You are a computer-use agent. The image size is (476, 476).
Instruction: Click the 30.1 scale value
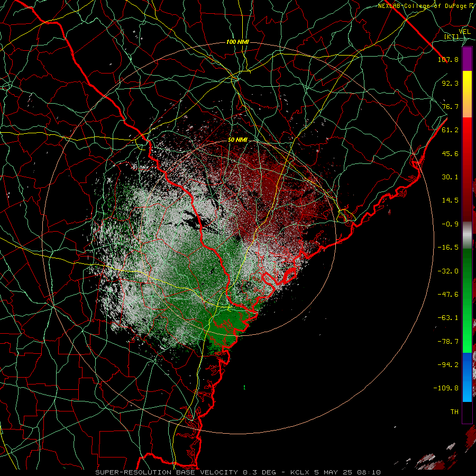click(450, 177)
